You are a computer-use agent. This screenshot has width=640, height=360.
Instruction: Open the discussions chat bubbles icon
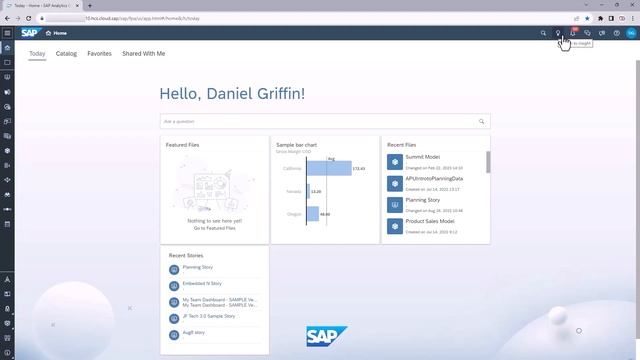(587, 33)
